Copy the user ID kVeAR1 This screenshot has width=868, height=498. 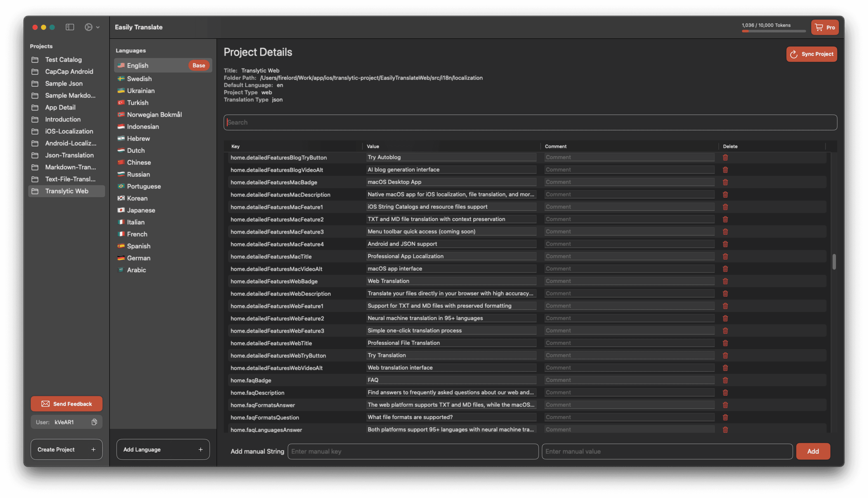[94, 422]
